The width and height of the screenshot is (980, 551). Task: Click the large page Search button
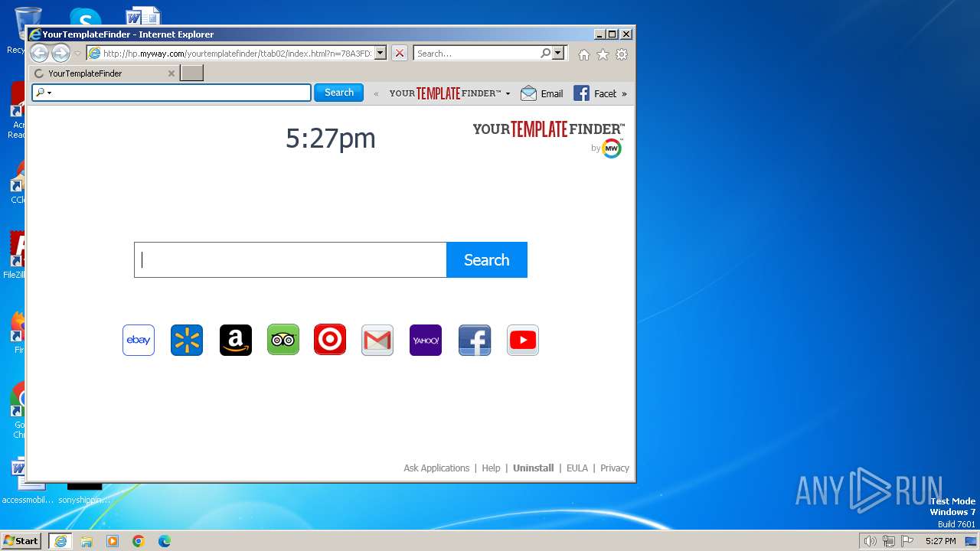coord(487,259)
